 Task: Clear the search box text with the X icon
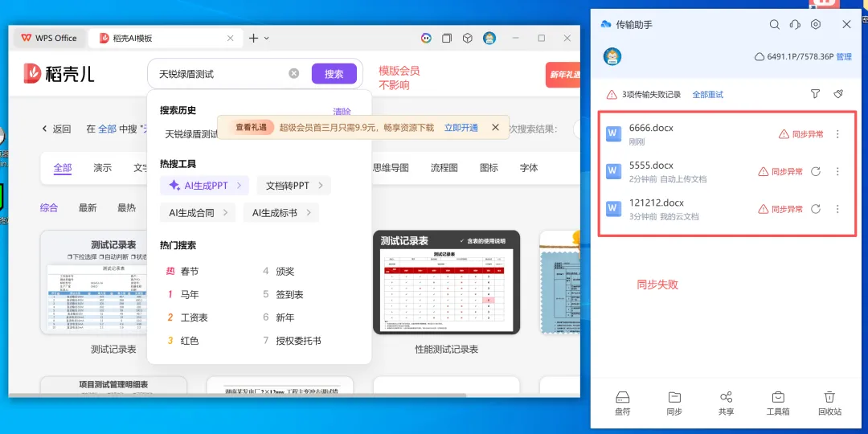click(294, 74)
